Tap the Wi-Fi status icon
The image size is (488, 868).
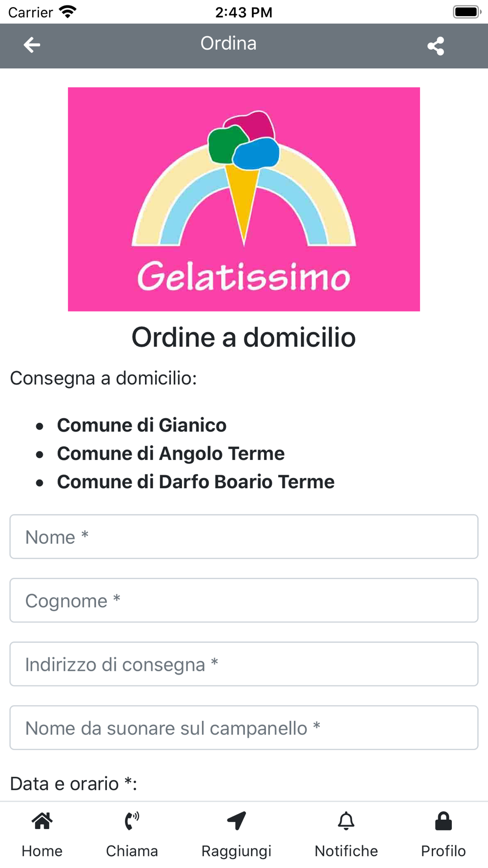point(67,12)
